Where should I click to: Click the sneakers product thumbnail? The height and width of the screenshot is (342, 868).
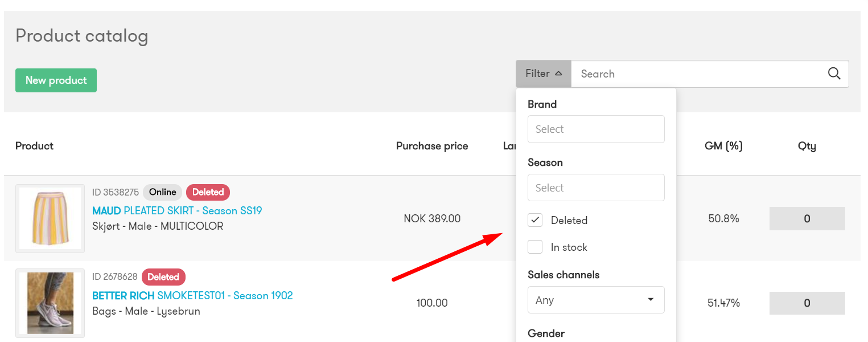point(50,303)
